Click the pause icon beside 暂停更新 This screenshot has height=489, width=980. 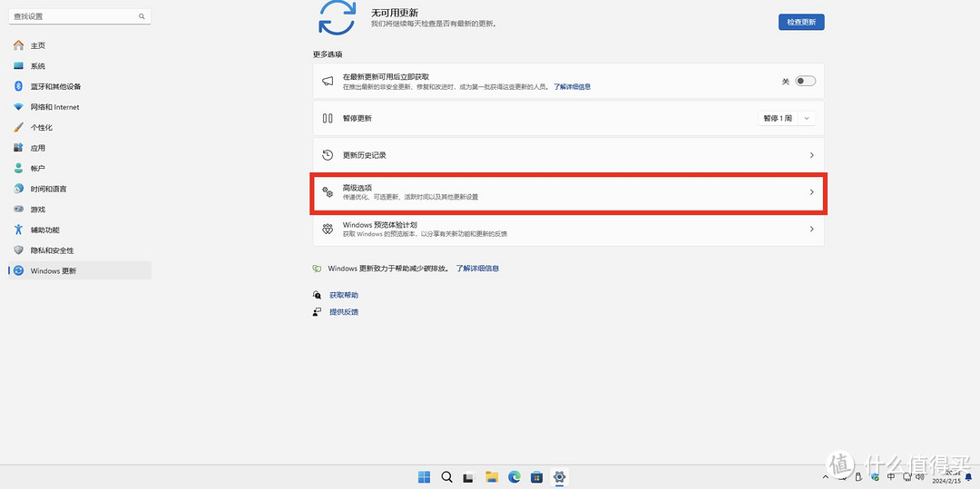(328, 118)
